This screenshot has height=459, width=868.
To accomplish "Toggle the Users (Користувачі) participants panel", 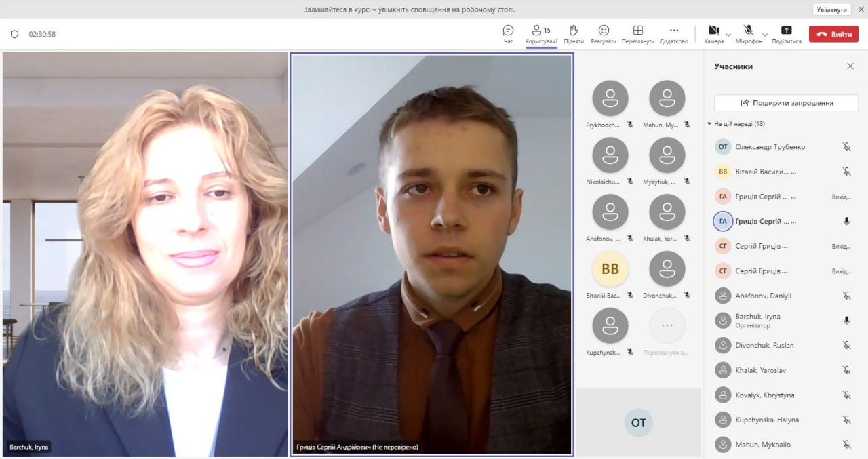I will [x=541, y=34].
